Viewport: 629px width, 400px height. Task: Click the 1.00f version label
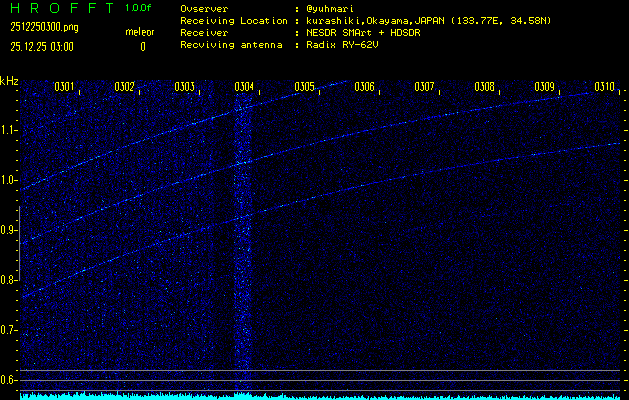click(x=139, y=8)
